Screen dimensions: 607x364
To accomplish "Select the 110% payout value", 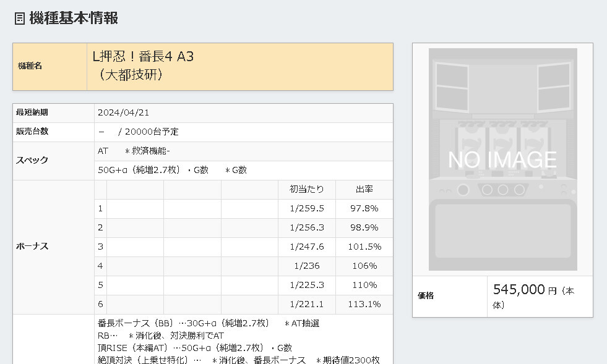I will [x=364, y=285].
